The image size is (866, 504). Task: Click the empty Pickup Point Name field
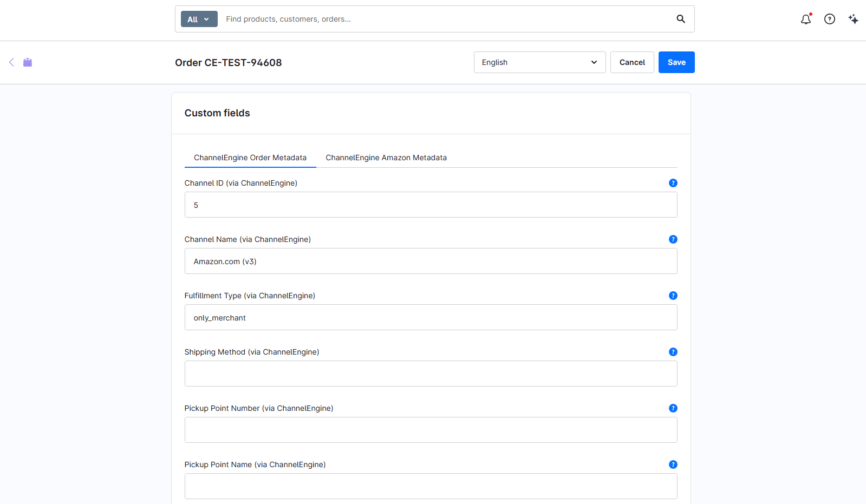(431, 486)
